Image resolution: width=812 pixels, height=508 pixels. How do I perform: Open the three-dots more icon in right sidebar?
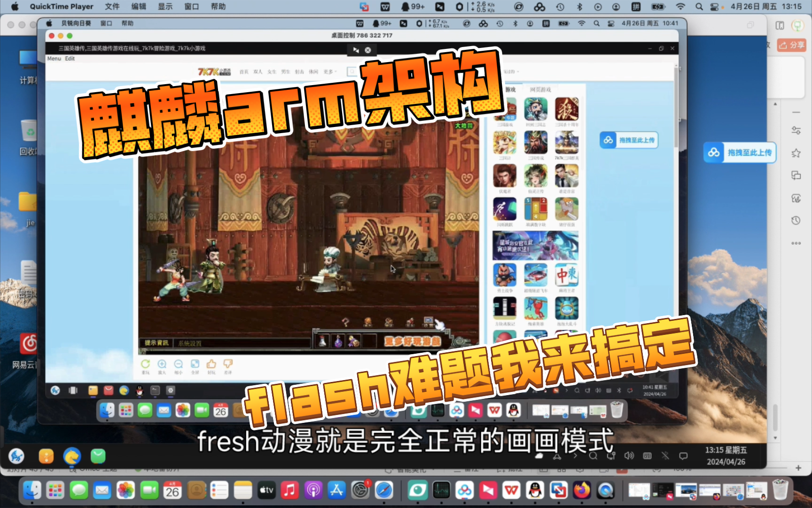click(796, 243)
